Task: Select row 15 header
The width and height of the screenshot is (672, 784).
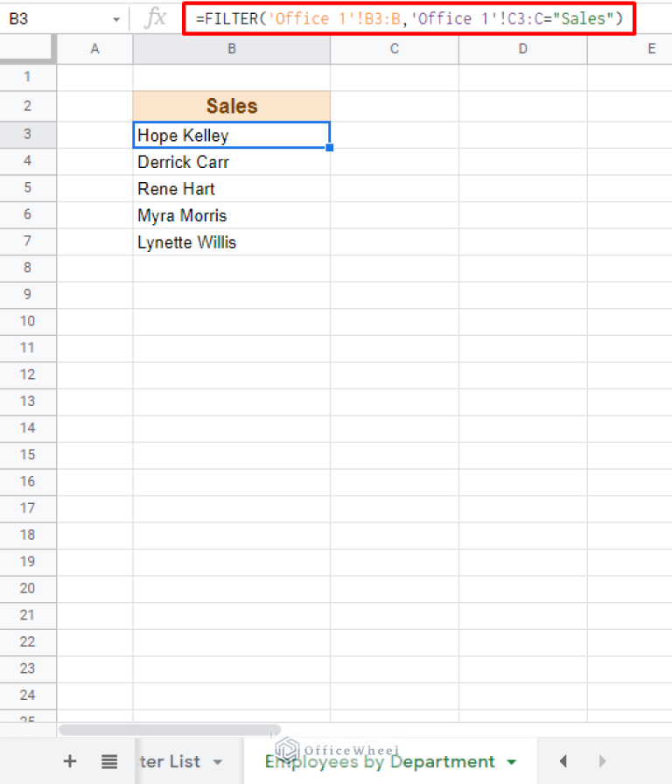Action: coord(27,455)
